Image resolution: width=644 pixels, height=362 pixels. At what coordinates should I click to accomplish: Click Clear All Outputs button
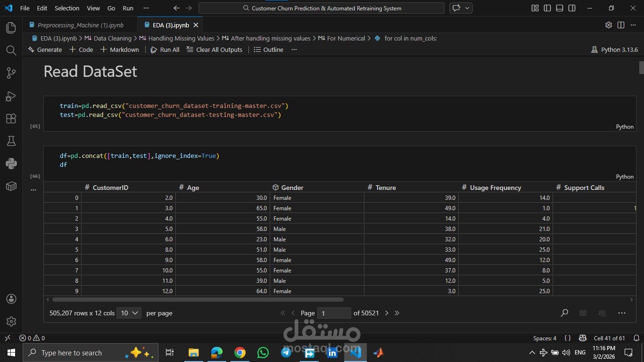point(215,49)
